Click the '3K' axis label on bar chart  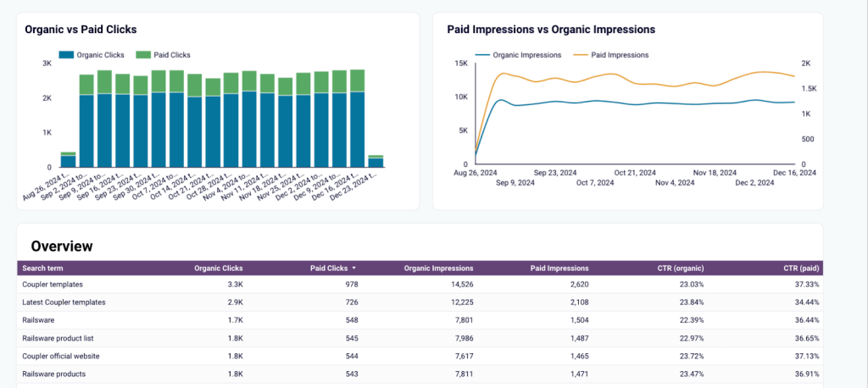(x=47, y=64)
